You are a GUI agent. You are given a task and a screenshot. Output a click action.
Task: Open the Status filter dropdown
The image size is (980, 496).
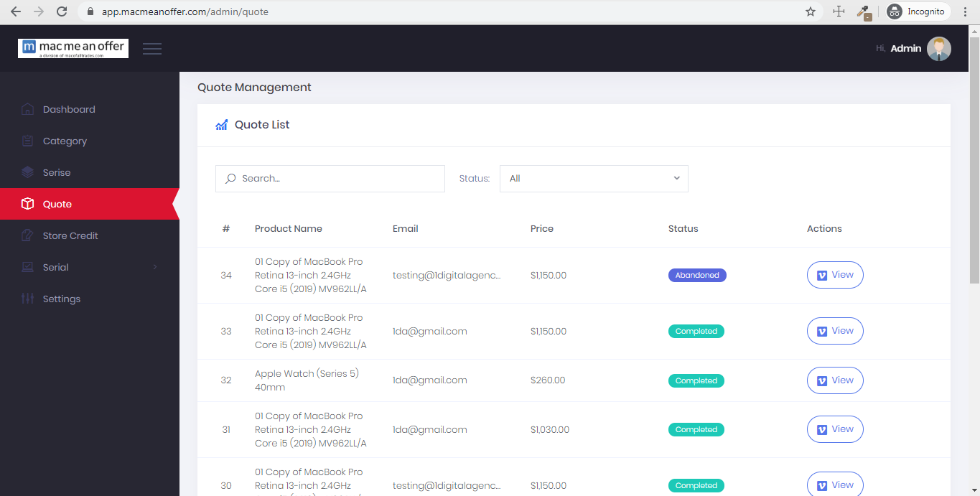pyautogui.click(x=593, y=178)
